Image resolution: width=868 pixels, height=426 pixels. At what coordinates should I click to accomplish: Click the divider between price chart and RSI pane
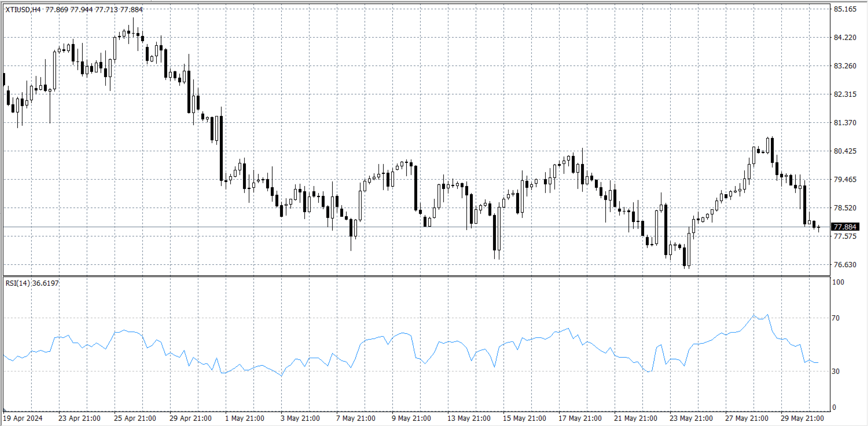coord(417,276)
